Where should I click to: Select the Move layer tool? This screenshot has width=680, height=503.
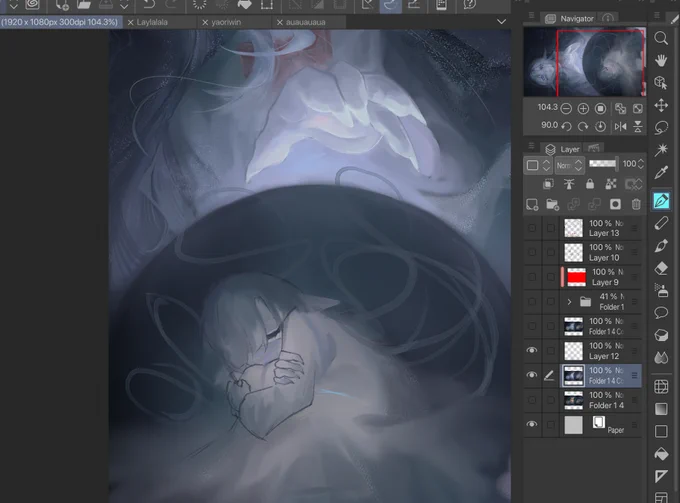coord(661,105)
